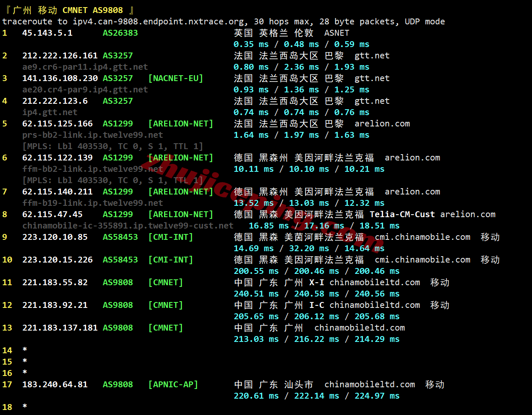Image resolution: width=532 pixels, height=415 pixels.
Task: Click hostname prs-bb2-link.ip.twelve99.net
Action: pyautogui.click(x=93, y=135)
